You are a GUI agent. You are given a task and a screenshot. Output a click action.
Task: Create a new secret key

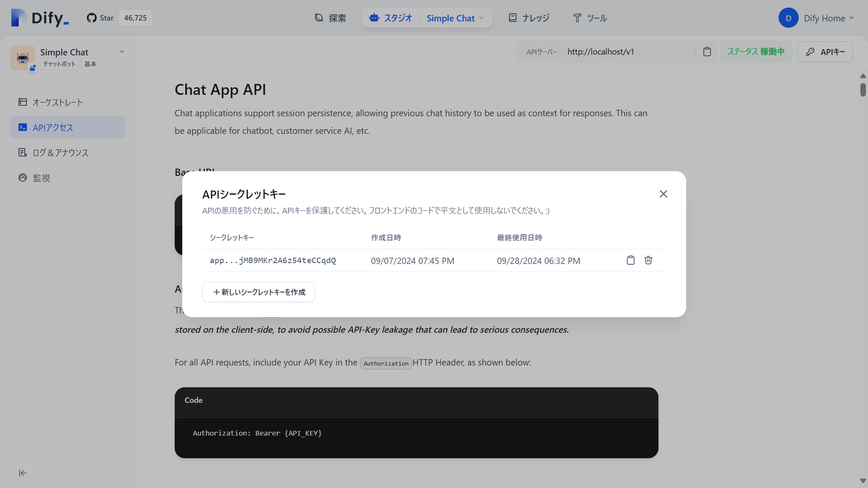[x=258, y=292]
